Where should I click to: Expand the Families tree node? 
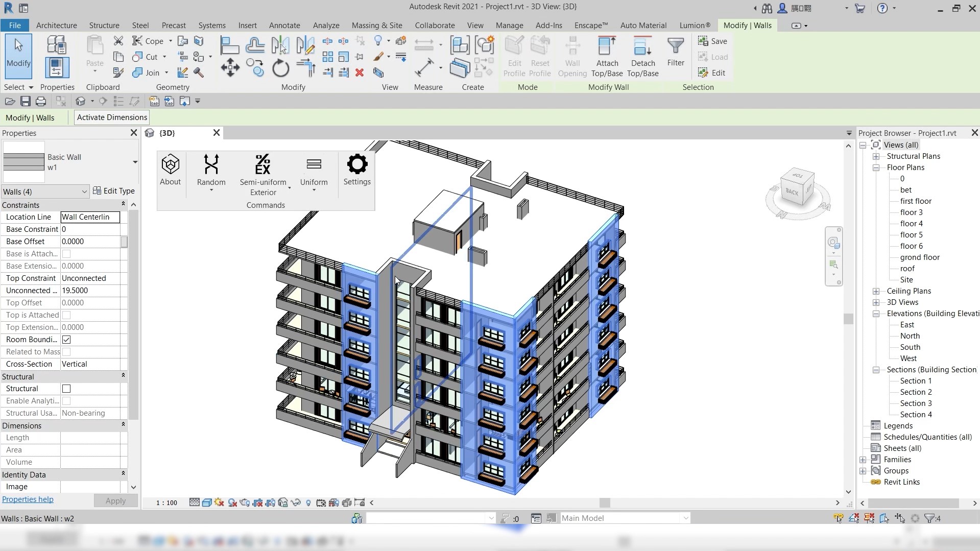tap(863, 460)
